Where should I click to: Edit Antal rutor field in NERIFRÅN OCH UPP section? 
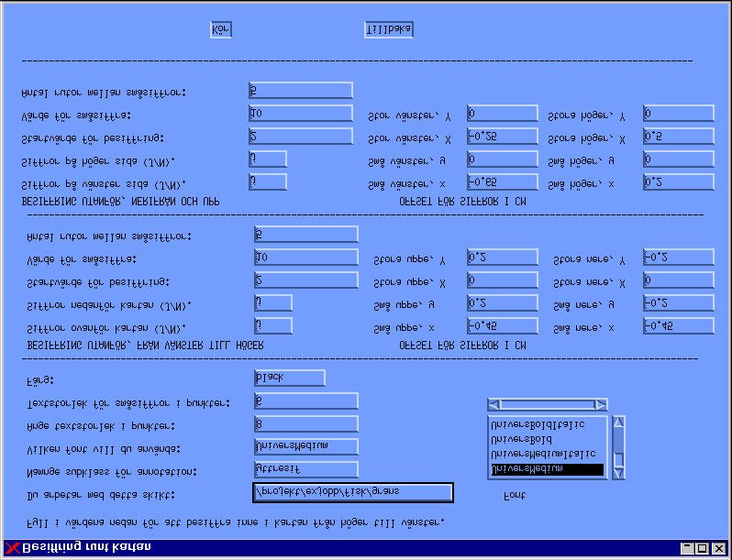point(301,90)
